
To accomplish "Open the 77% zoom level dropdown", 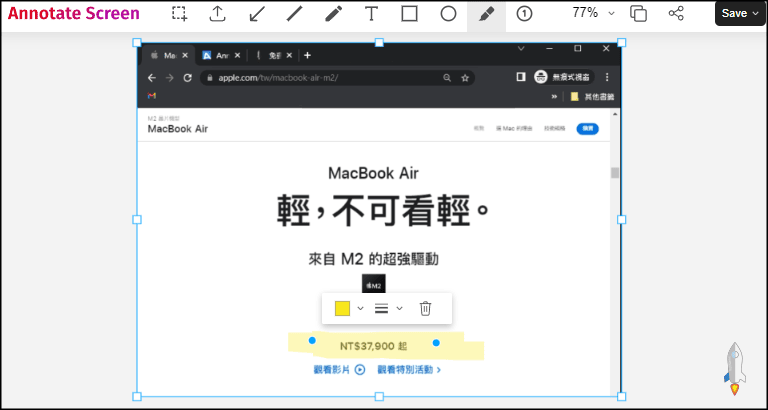I will 593,13.
